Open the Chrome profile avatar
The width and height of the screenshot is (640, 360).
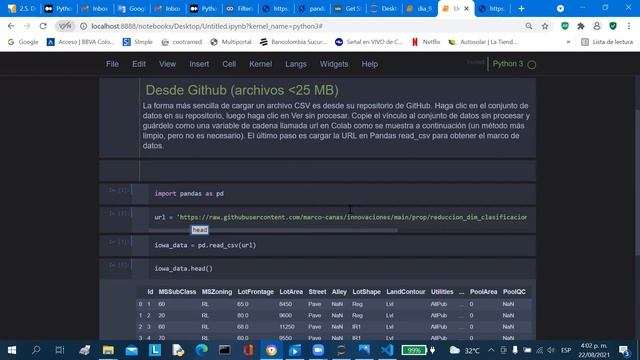[597, 26]
